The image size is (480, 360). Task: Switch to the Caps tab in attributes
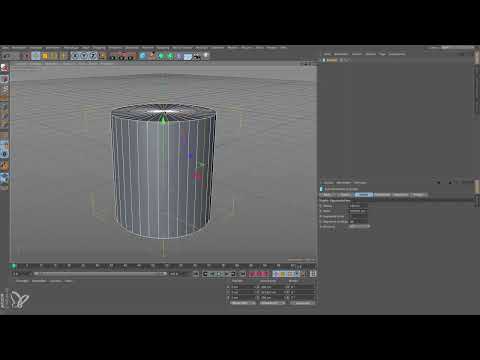pyautogui.click(x=382, y=195)
